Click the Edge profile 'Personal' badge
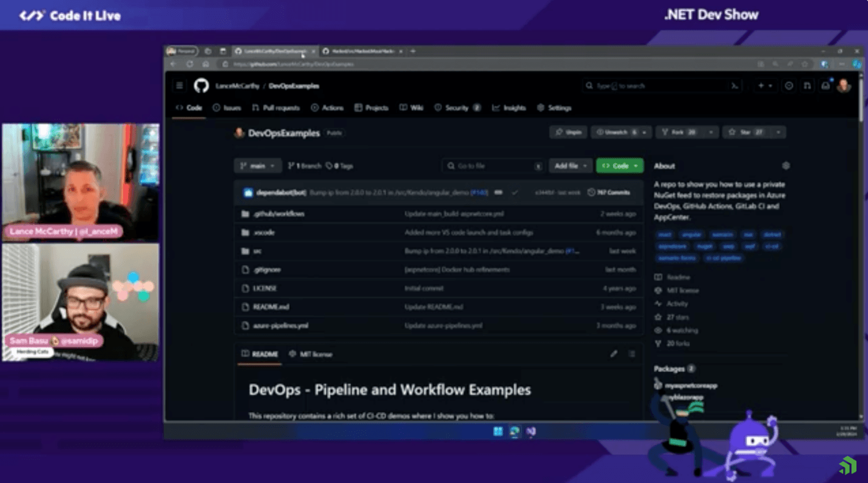Viewport: 868px width, 483px height. [x=181, y=51]
